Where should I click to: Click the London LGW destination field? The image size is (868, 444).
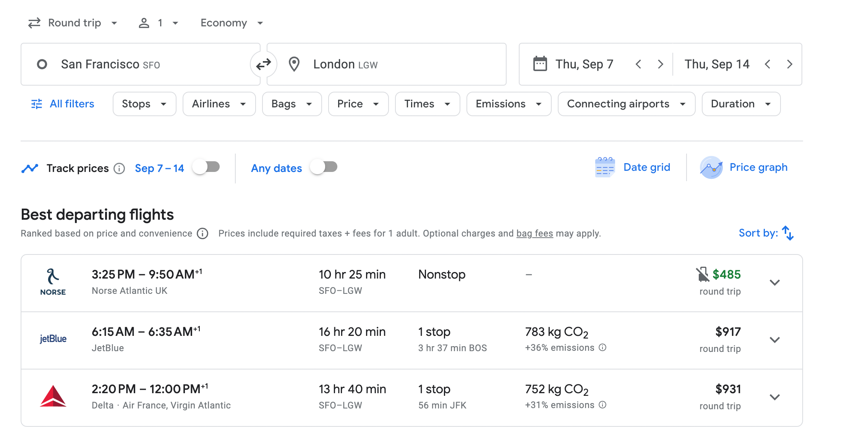click(386, 64)
